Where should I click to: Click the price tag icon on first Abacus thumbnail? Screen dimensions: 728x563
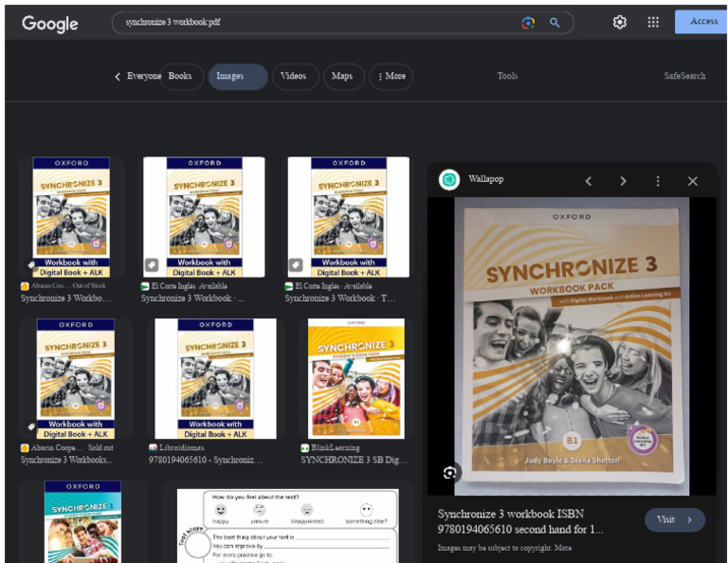(x=31, y=265)
